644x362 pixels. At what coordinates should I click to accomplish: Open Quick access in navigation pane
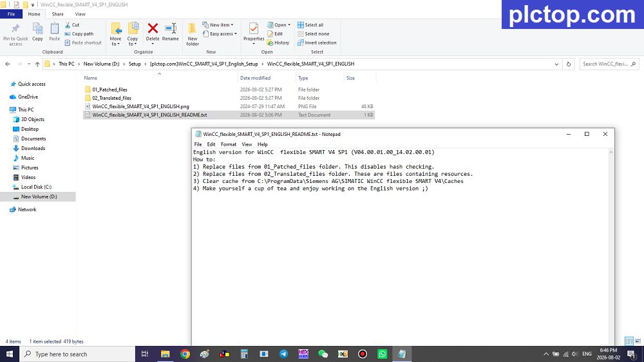tap(32, 84)
